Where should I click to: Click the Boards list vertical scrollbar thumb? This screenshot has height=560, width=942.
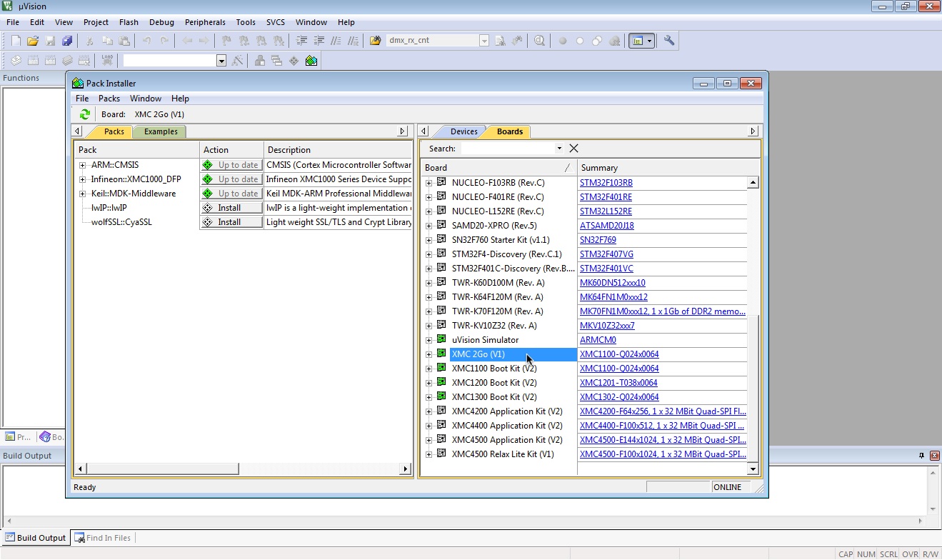[752, 389]
